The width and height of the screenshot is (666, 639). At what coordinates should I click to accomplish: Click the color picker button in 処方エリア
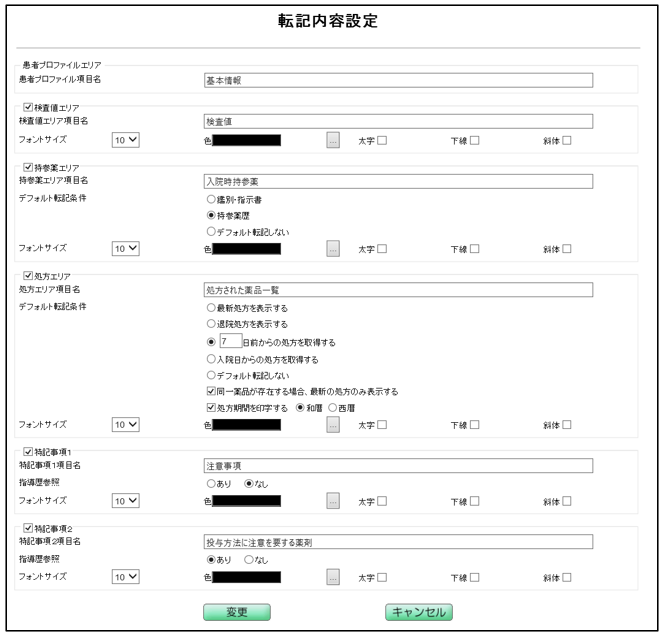[335, 424]
